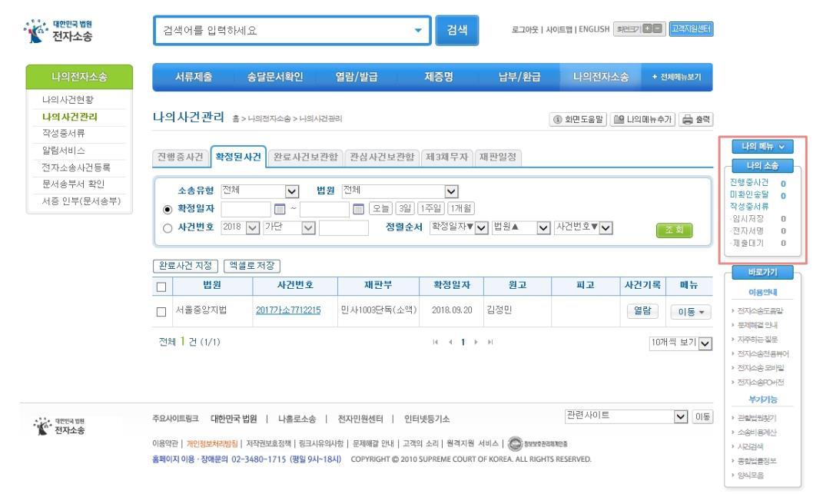The width and height of the screenshot is (813, 504).
Task: Open the 이동 menu for the case row
Action: point(691,312)
